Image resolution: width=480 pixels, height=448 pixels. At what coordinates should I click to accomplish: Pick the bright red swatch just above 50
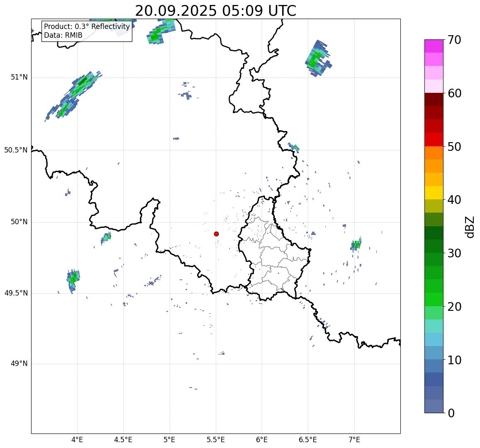click(x=434, y=139)
